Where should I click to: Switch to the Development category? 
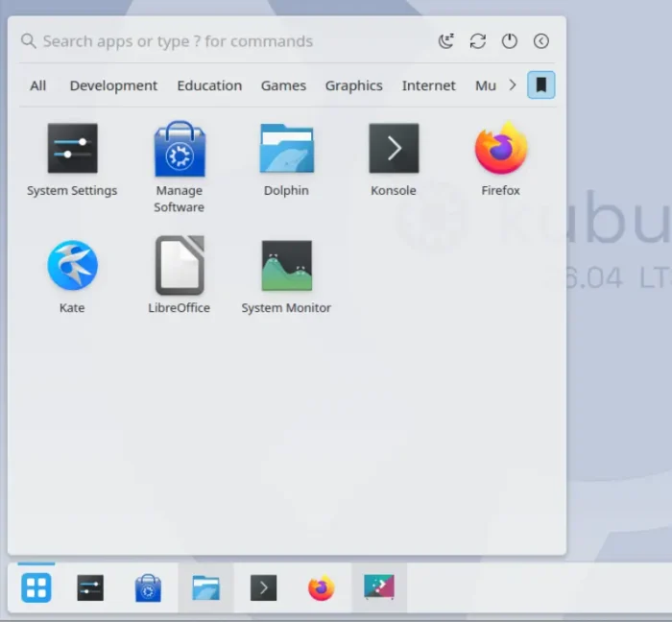(x=113, y=85)
